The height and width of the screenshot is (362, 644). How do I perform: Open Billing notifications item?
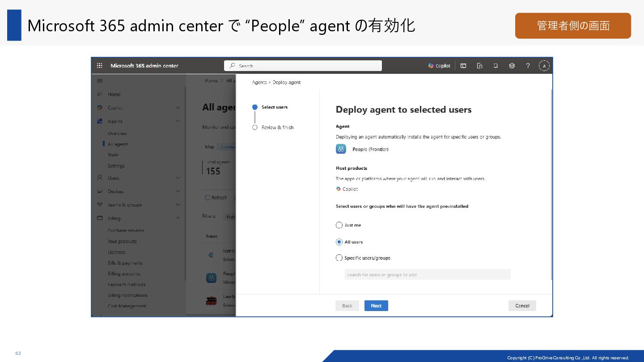pyautogui.click(x=127, y=295)
